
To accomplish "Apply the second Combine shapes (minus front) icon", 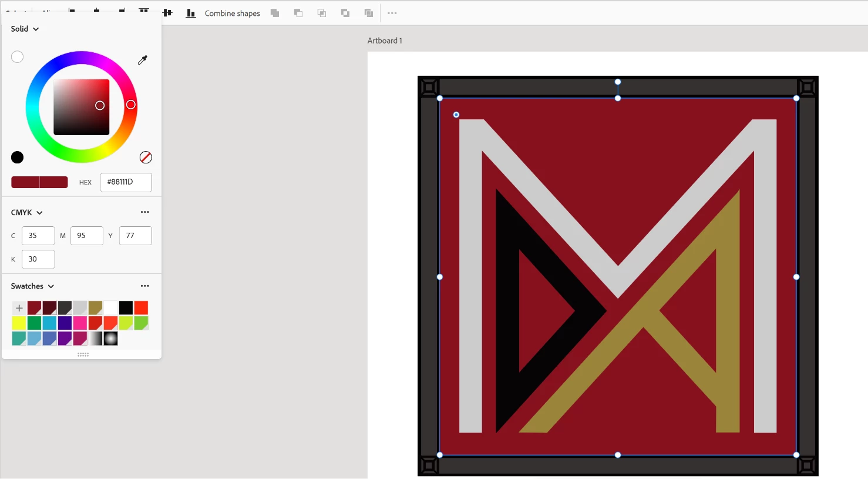I will tap(298, 13).
